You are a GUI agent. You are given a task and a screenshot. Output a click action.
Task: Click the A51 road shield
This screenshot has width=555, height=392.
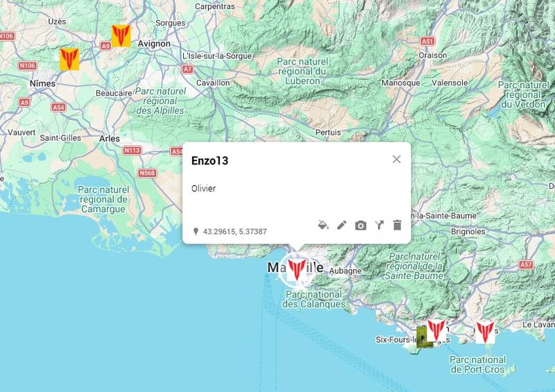427,41
